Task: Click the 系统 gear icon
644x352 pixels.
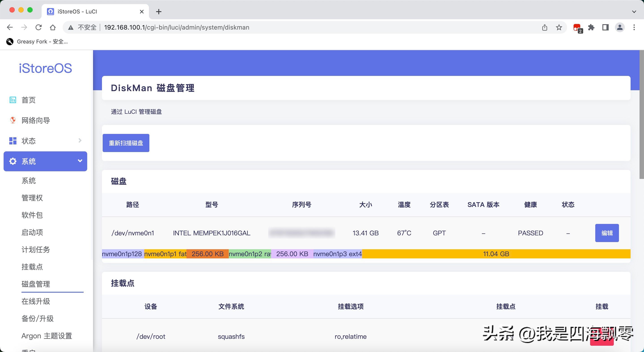Action: [x=13, y=161]
